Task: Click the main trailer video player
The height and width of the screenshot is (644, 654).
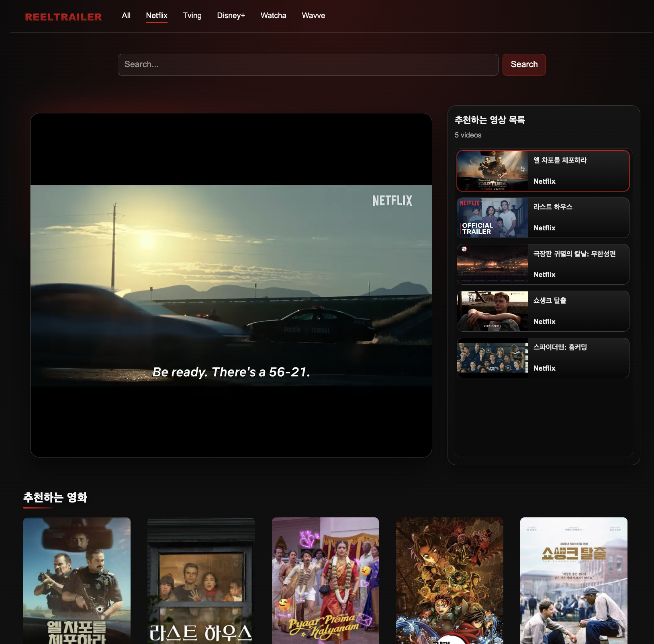Action: pyautogui.click(x=231, y=285)
